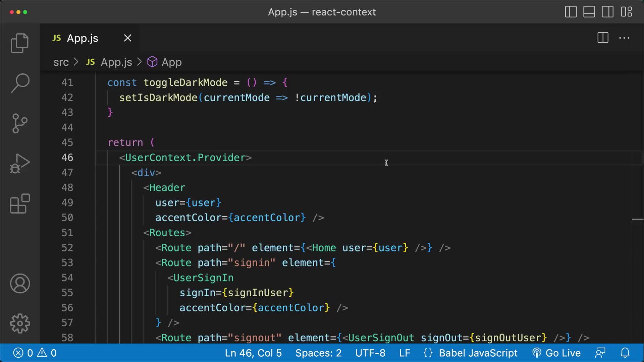Click the src breadcrumb
Viewport: 644px width, 362px height.
pyautogui.click(x=61, y=62)
